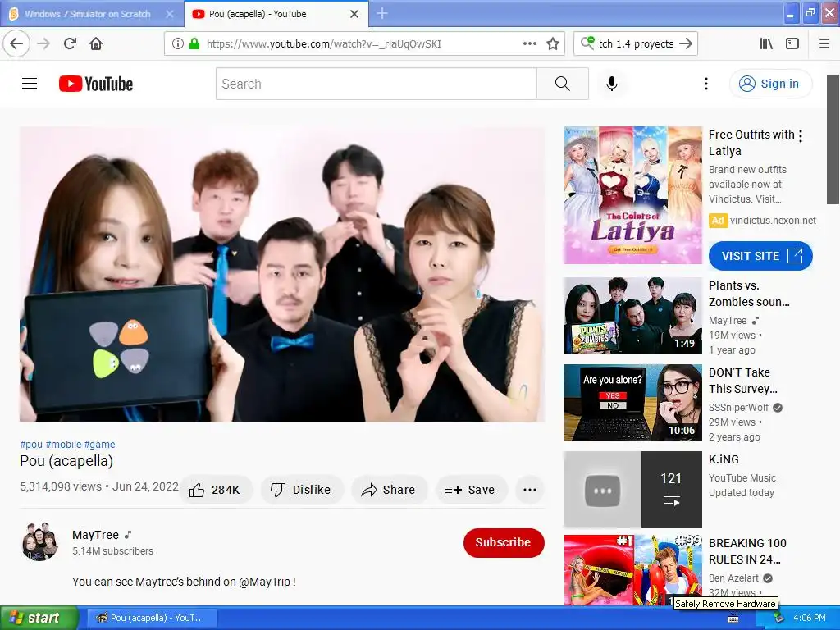The image size is (840, 630).
Task: Click the 4:06 PM system clock
Action: click(x=810, y=618)
